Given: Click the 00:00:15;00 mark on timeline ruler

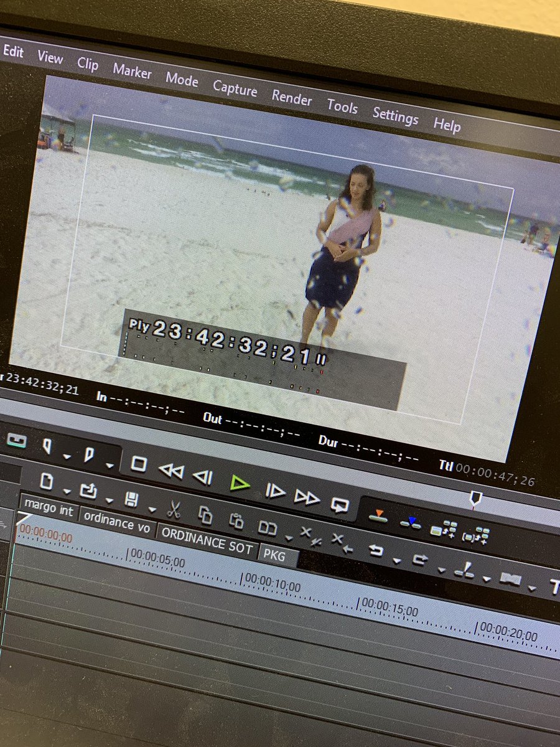Looking at the screenshot, I should click(x=390, y=607).
